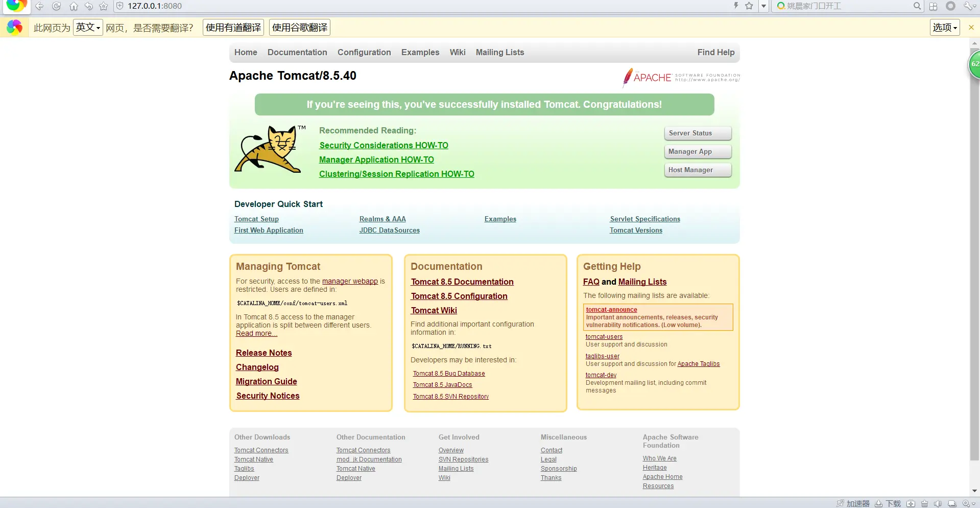
Task: Click Tomcat Versions link
Action: click(636, 230)
